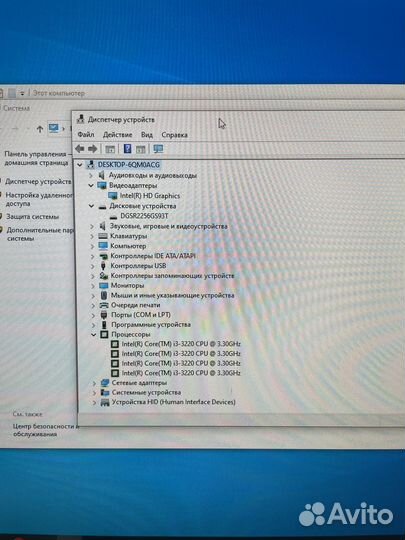Collapse the Видеоадаптеры category
Screen dimensions: 405x540
tap(91, 186)
